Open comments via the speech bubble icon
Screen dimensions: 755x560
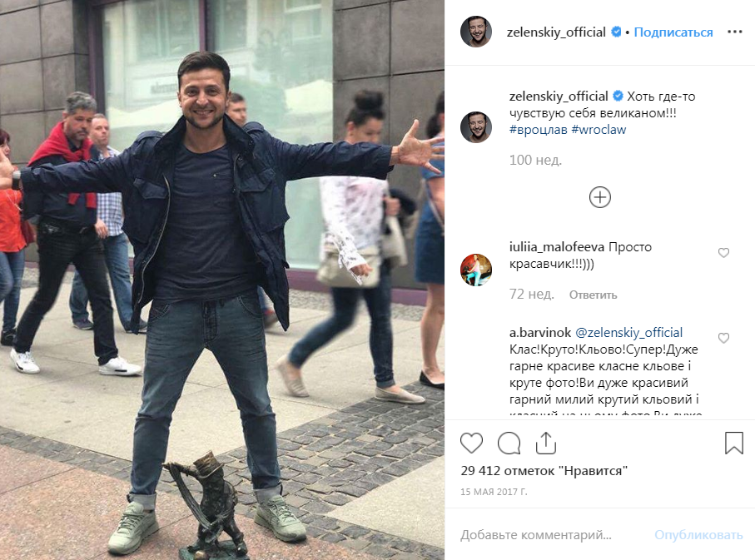click(x=509, y=443)
